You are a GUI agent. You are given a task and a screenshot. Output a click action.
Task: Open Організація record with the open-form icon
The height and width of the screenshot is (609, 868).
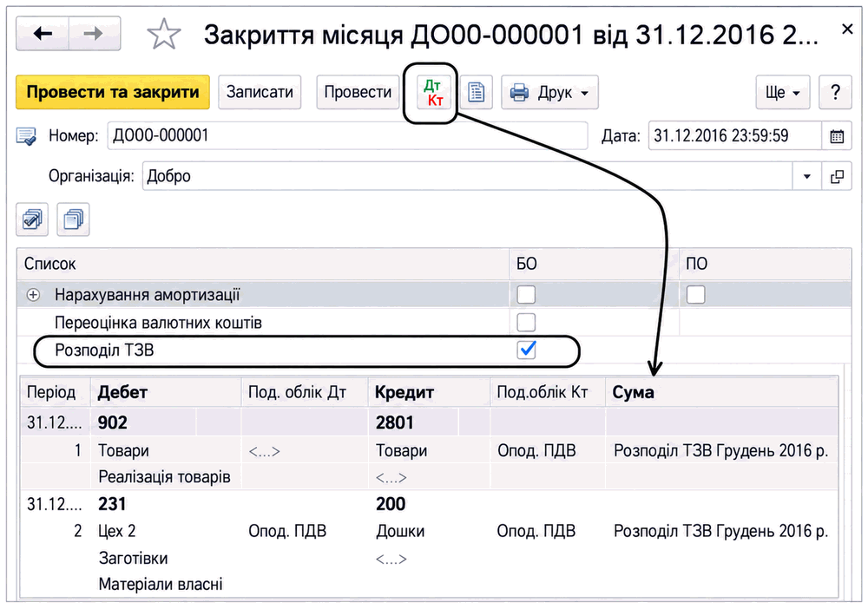[x=837, y=176]
